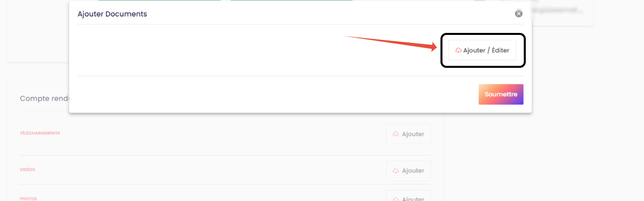The height and width of the screenshot is (201, 644).
Task: Select the TÉLÉCHARGEMENTS section label
Action: (40, 133)
